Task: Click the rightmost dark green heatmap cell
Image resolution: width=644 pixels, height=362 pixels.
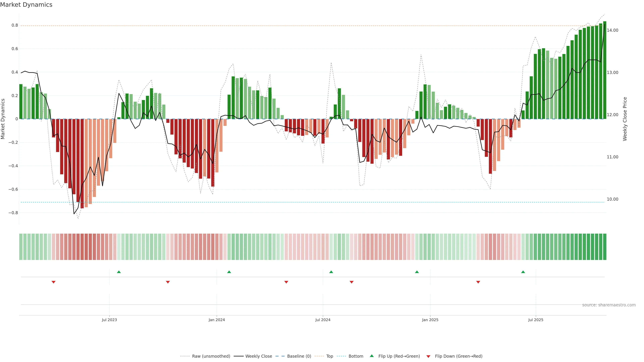Action: click(604, 247)
